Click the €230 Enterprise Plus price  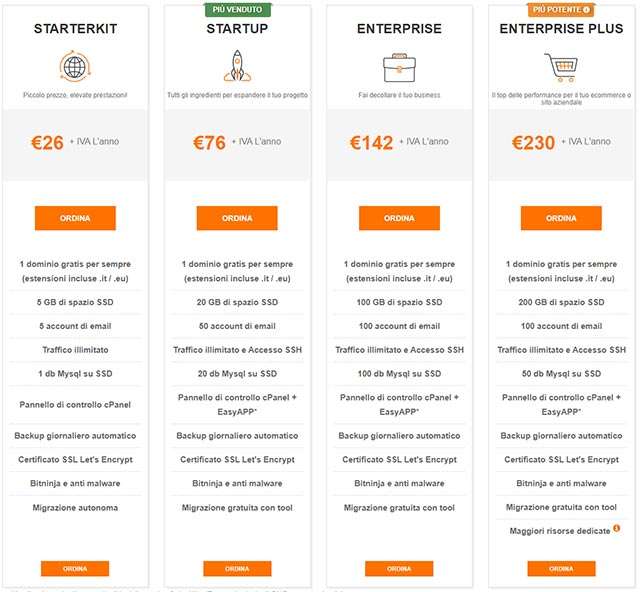[532, 143]
